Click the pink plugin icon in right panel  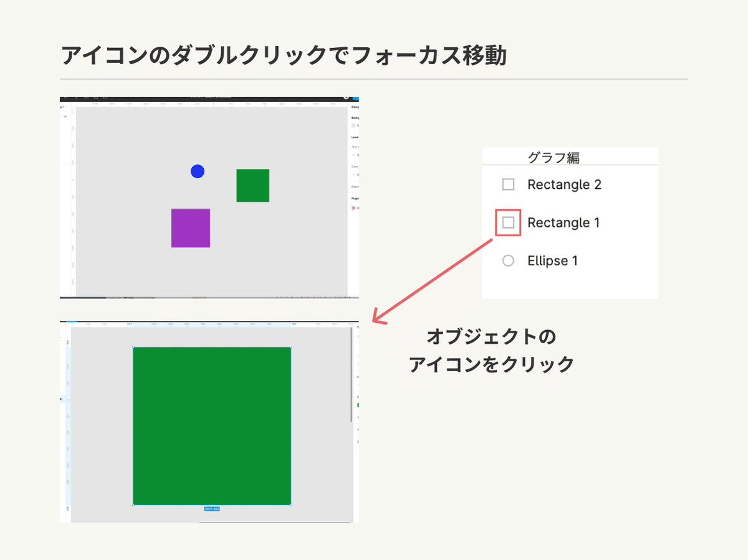[x=354, y=208]
